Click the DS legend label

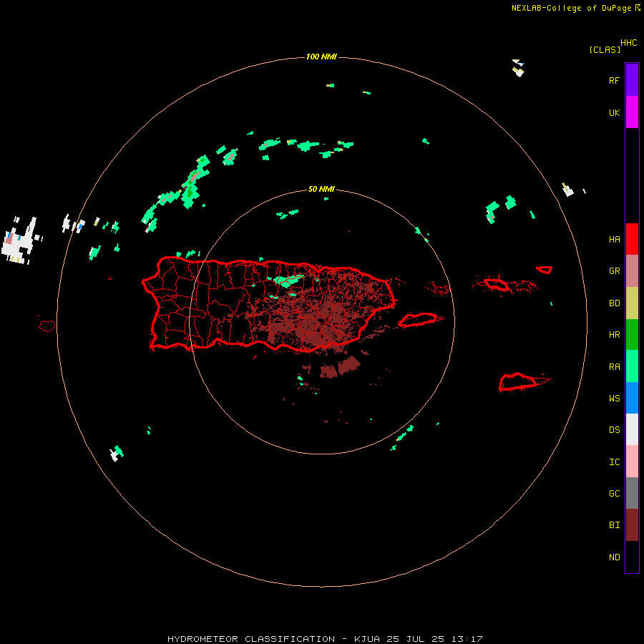pyautogui.click(x=614, y=430)
